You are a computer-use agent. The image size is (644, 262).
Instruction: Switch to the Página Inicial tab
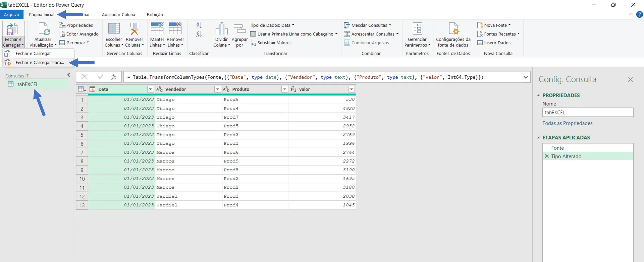tap(42, 14)
